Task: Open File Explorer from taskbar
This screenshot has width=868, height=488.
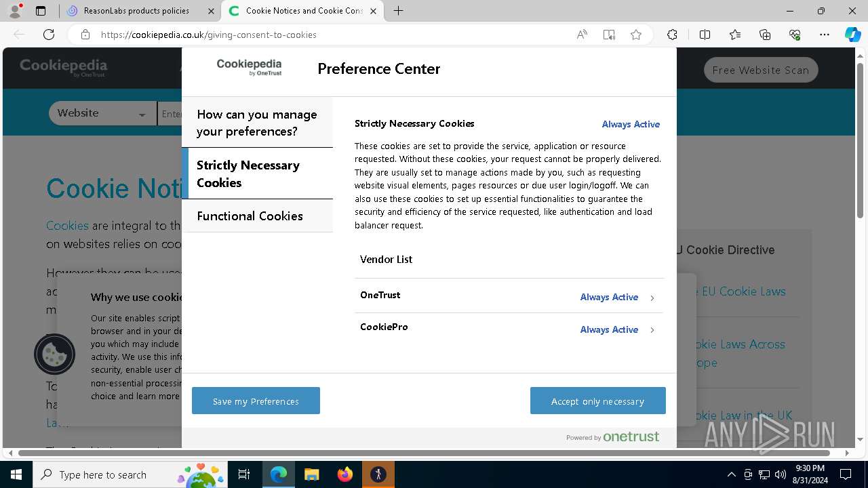Action: coord(311,474)
